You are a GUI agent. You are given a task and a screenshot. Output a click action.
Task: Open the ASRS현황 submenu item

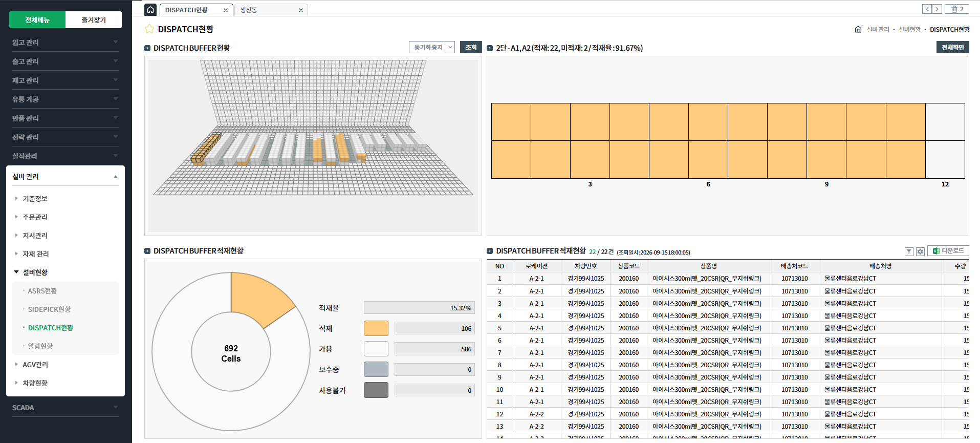click(42, 291)
